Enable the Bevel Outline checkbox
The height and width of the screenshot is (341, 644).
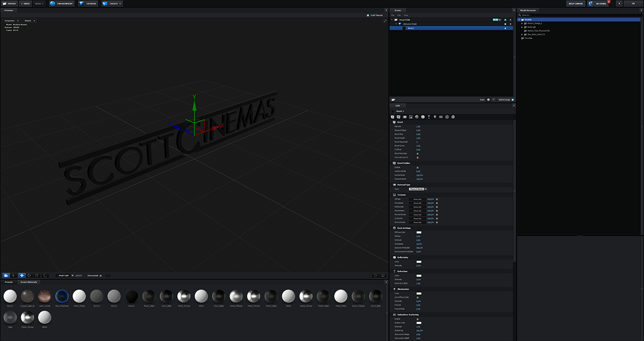(418, 168)
